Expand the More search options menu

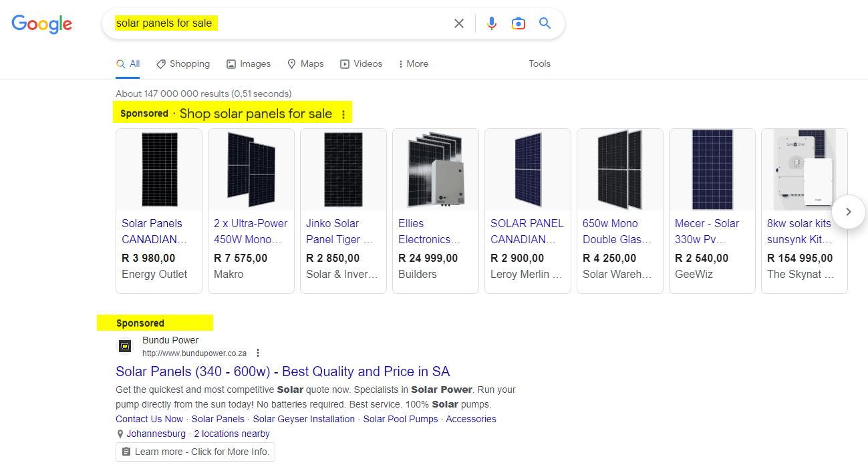point(413,64)
